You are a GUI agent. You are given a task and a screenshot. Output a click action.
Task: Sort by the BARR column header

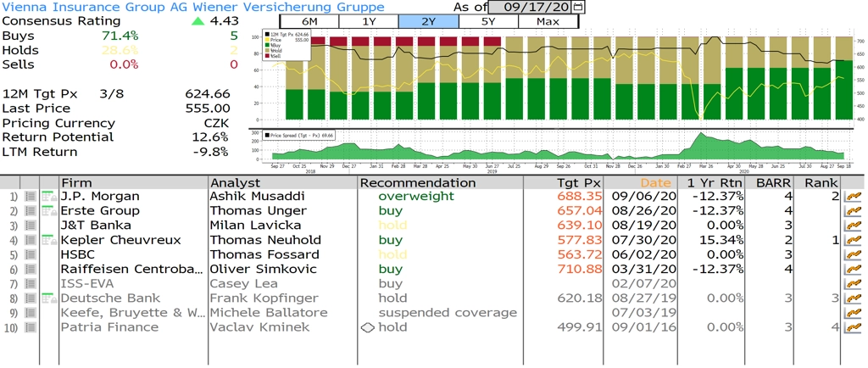click(771, 182)
